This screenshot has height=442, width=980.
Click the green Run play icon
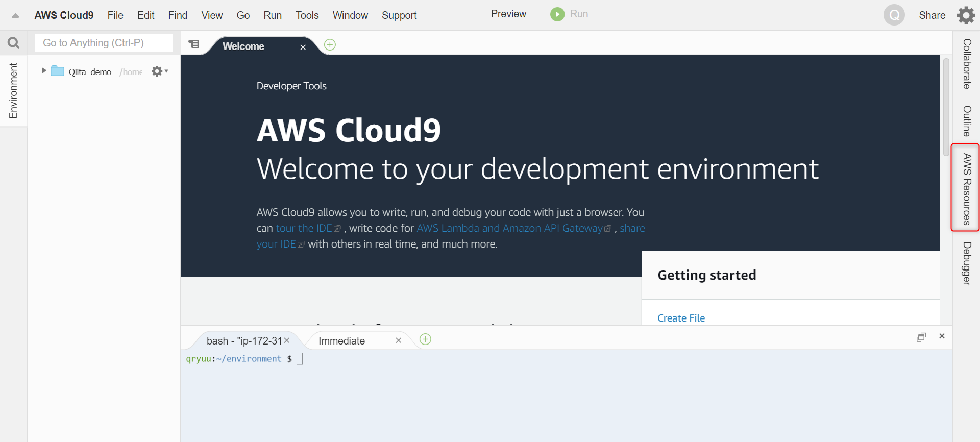click(557, 14)
